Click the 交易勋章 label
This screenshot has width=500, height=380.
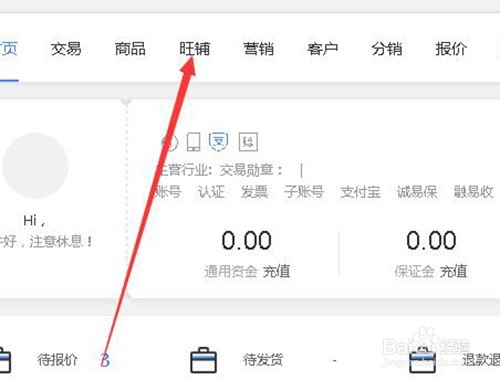250,170
